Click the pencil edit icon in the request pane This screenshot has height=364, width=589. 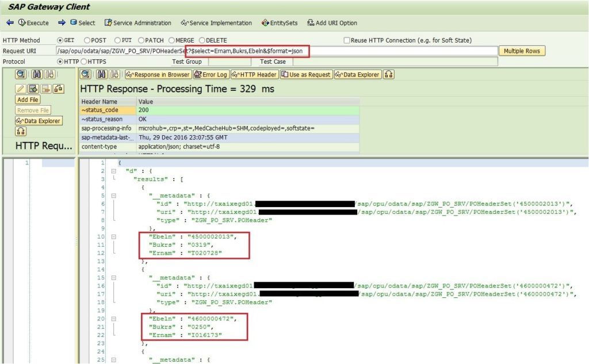[x=20, y=89]
